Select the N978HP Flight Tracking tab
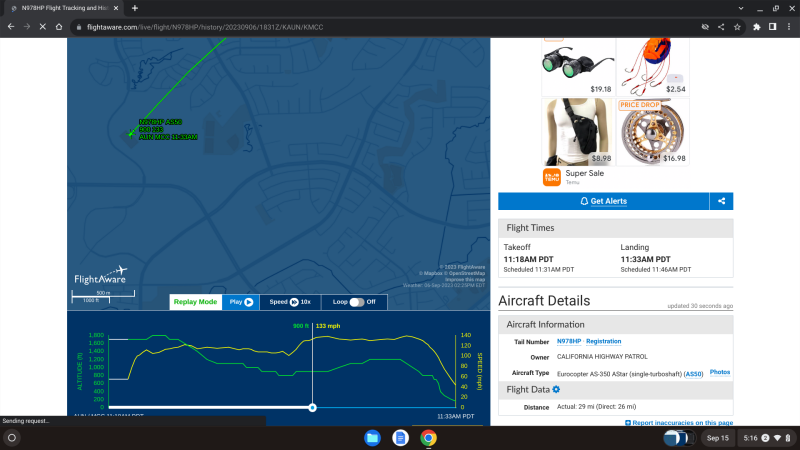 [64, 8]
